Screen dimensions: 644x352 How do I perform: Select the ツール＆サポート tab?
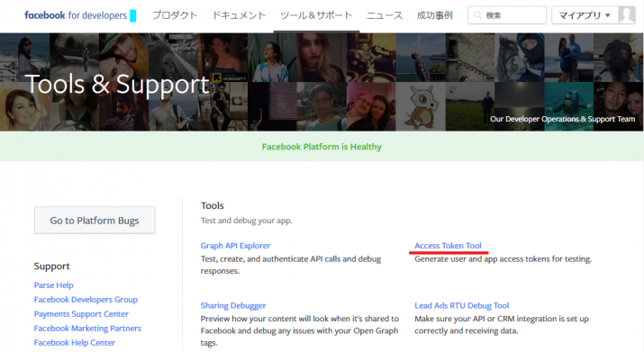(x=316, y=15)
